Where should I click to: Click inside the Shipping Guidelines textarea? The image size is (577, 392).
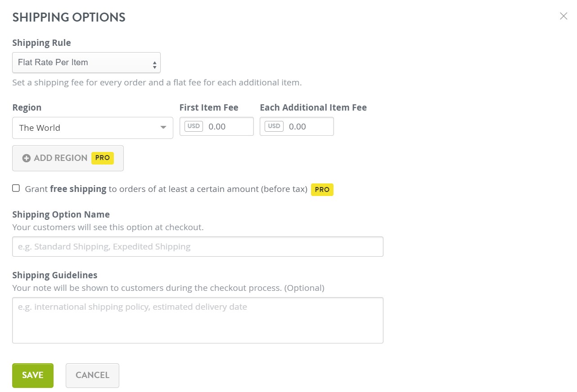[x=198, y=319]
